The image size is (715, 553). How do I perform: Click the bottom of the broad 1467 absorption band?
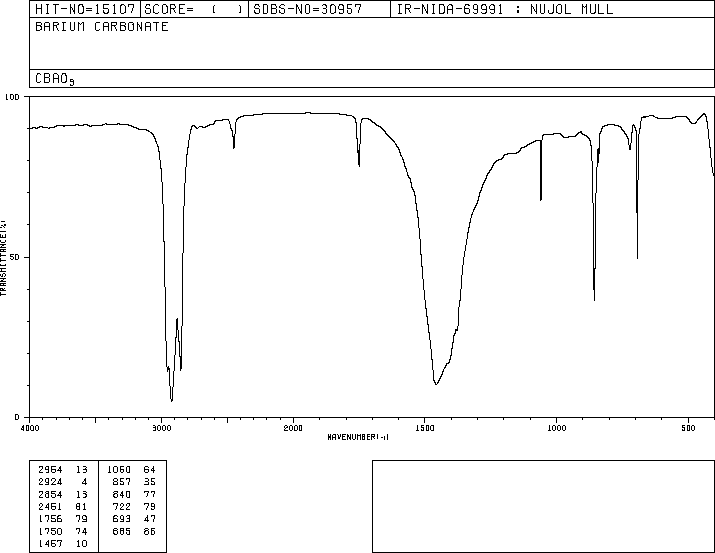tap(436, 384)
